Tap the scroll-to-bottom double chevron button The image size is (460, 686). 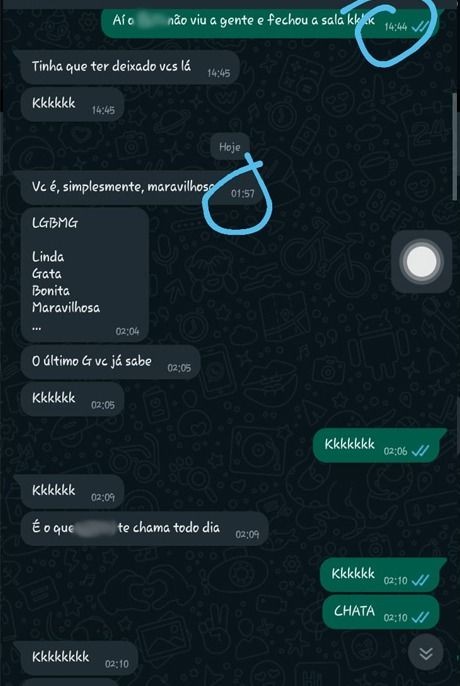click(425, 654)
